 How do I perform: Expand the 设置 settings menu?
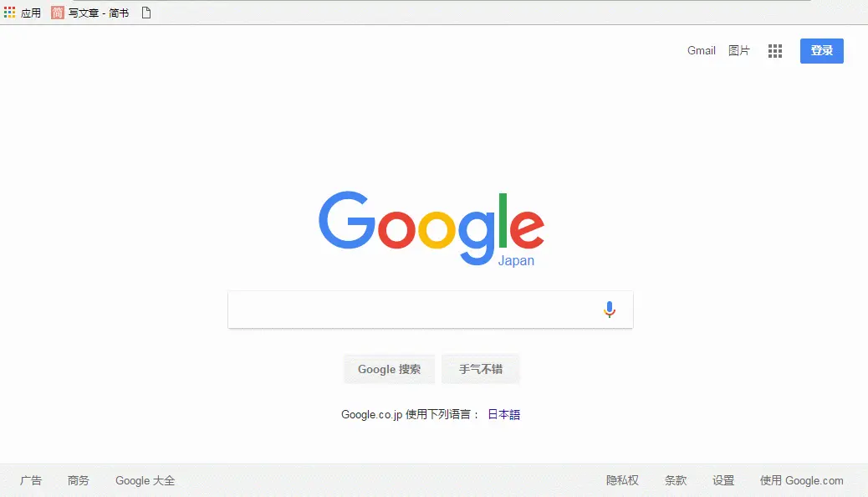[723, 480]
